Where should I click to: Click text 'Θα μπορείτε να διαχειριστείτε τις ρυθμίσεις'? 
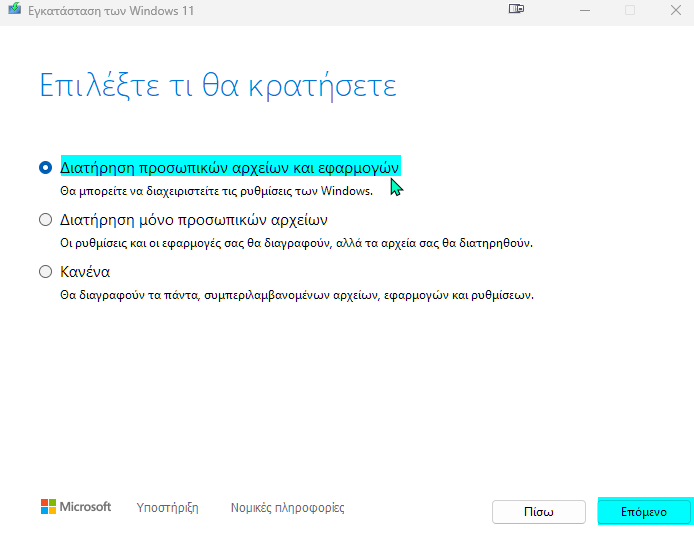(189, 191)
